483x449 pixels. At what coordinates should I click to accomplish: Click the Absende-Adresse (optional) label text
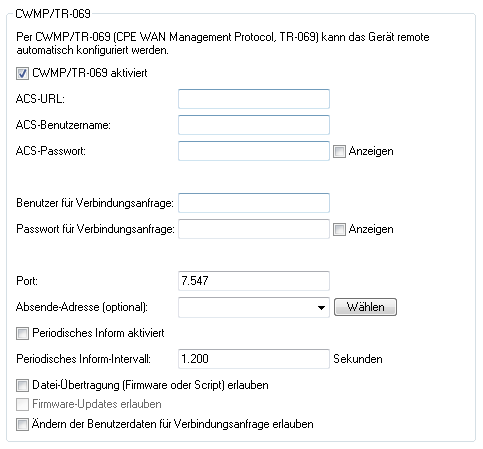point(82,307)
